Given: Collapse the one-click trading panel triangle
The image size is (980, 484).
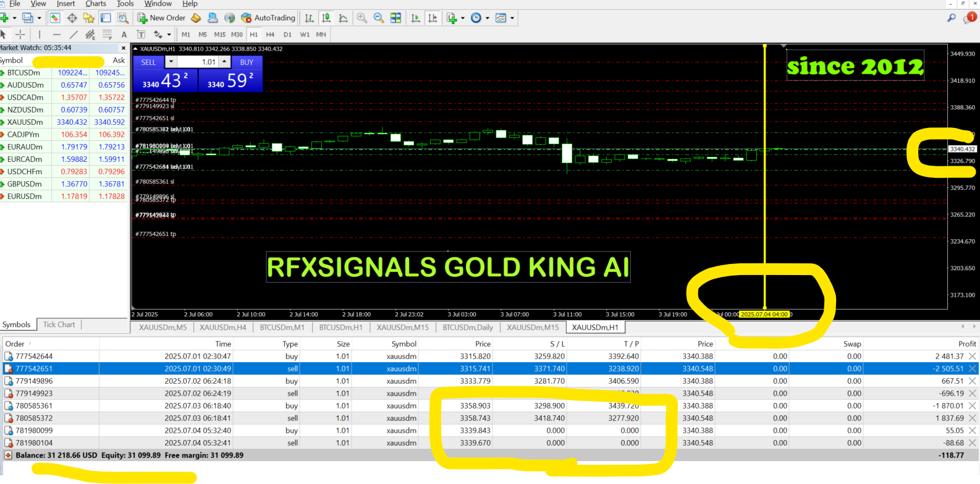Looking at the screenshot, I should coord(135,49).
